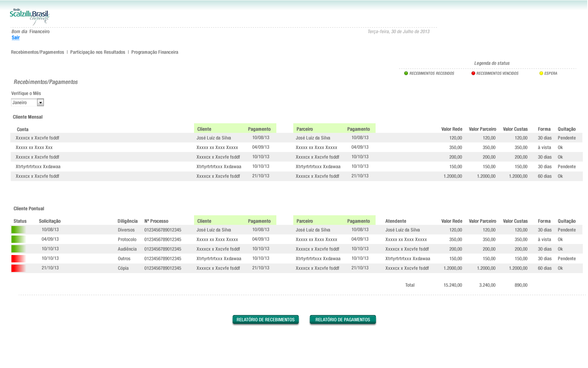Click the Scalzilli Brasil Corporate logo
Viewport: 588px width, 368px height.
[x=29, y=16]
